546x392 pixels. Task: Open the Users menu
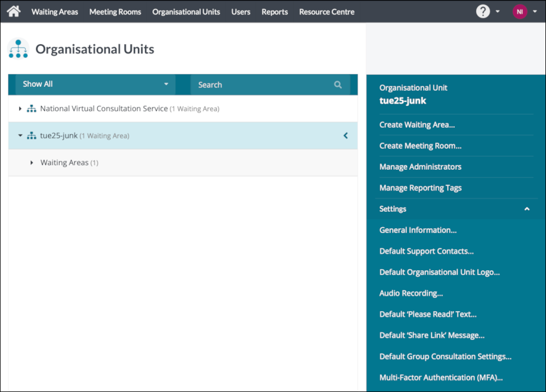(x=241, y=12)
